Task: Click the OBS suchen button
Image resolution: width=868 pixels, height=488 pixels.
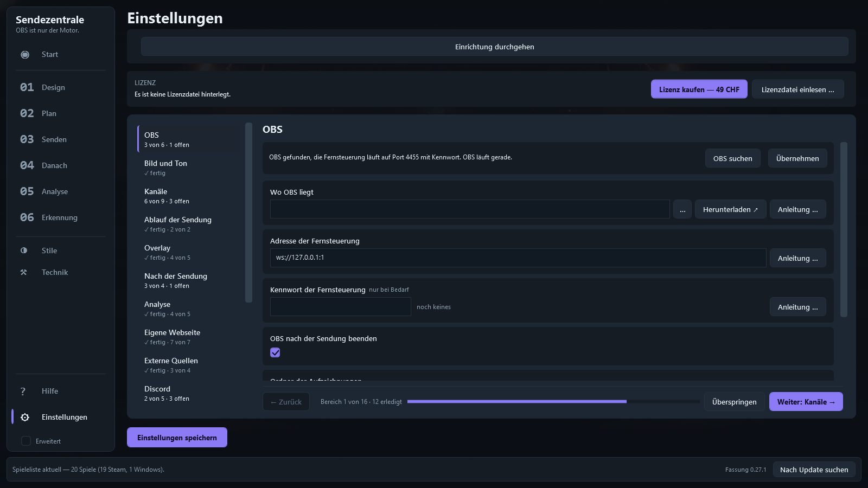Action: (732, 158)
